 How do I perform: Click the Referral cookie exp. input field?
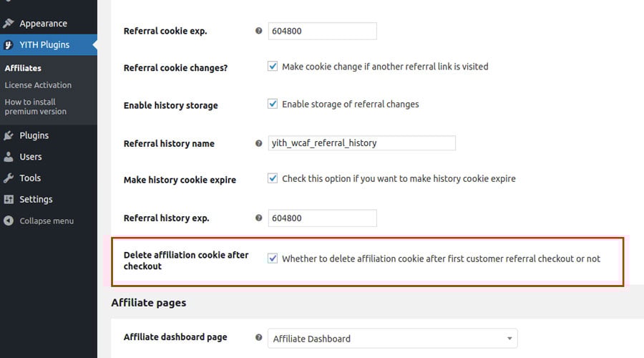(x=323, y=32)
